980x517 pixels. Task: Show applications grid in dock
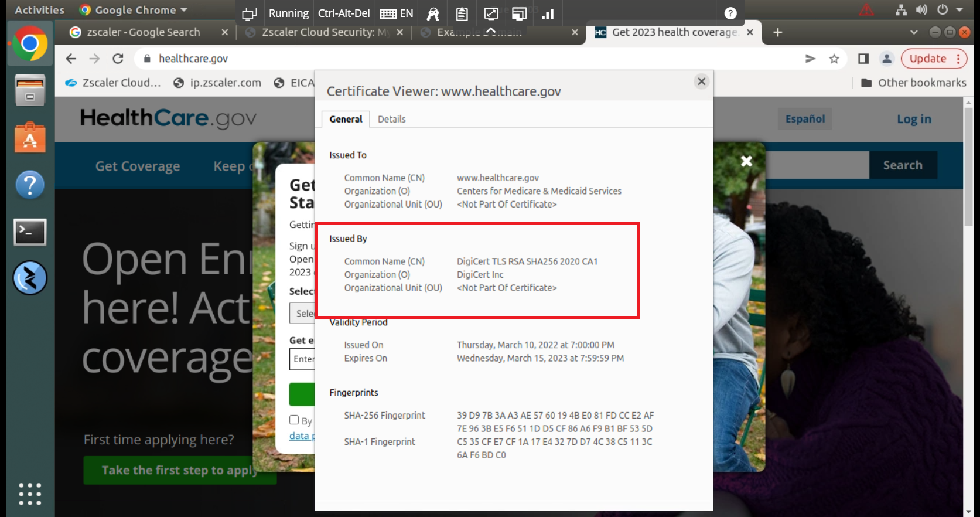[x=30, y=494]
